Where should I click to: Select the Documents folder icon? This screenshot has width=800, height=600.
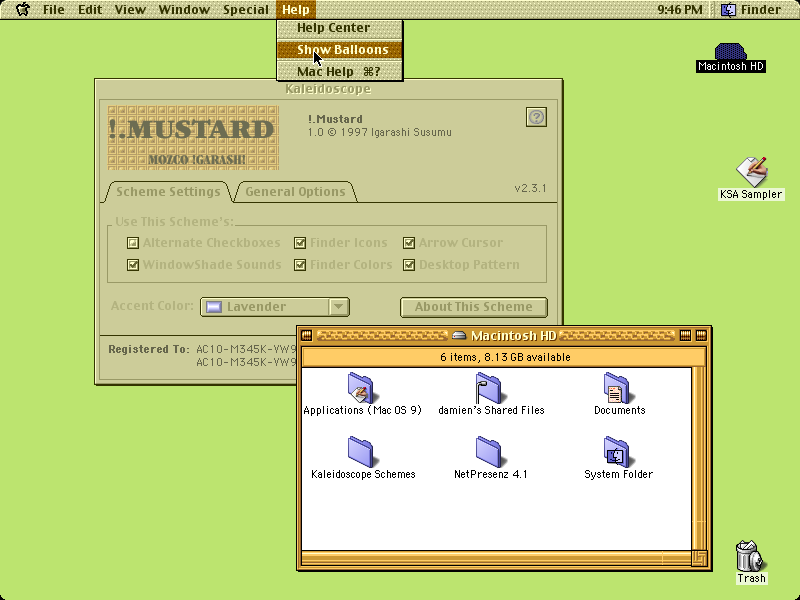tap(617, 388)
